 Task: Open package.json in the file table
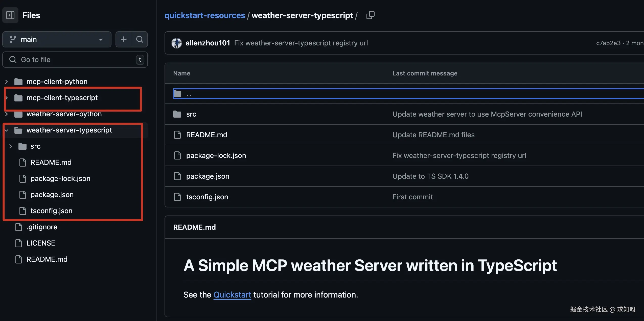(208, 176)
